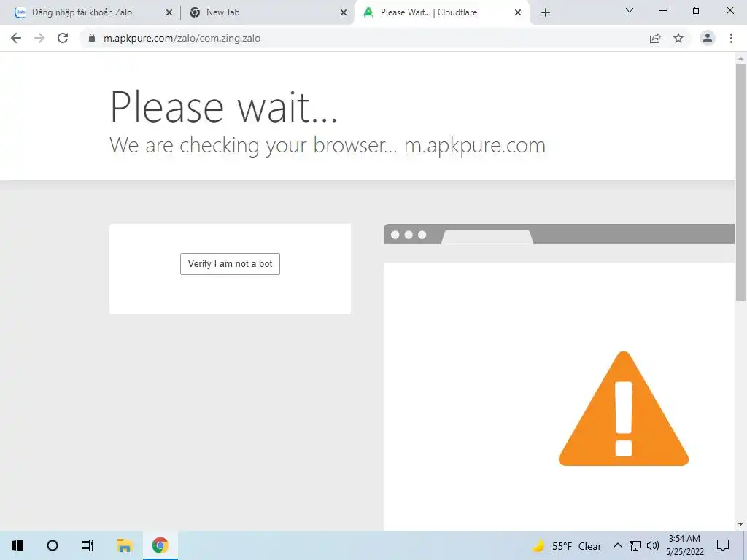Open the clock showing 3:54 AM

tap(684, 545)
